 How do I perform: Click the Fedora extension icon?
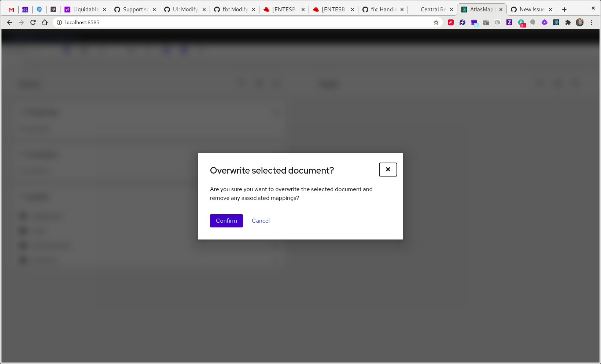coord(462,22)
